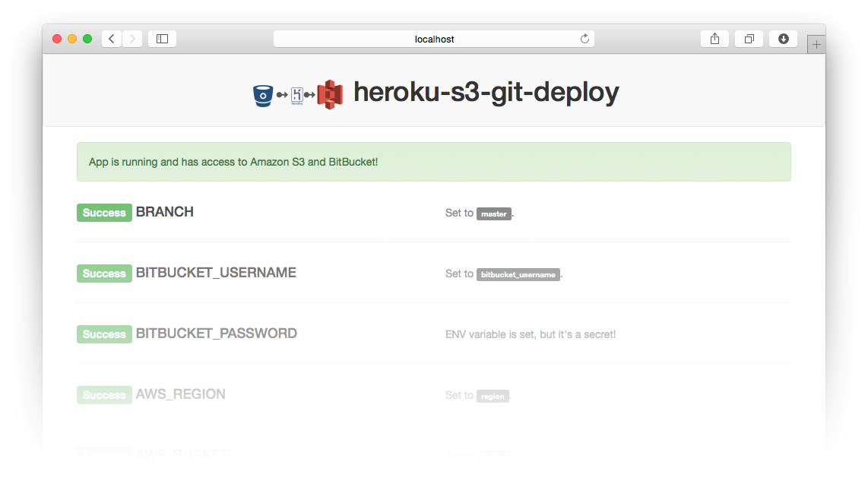Click the Success badge beside BRANCH
This screenshot has width=868, height=487.
104,213
